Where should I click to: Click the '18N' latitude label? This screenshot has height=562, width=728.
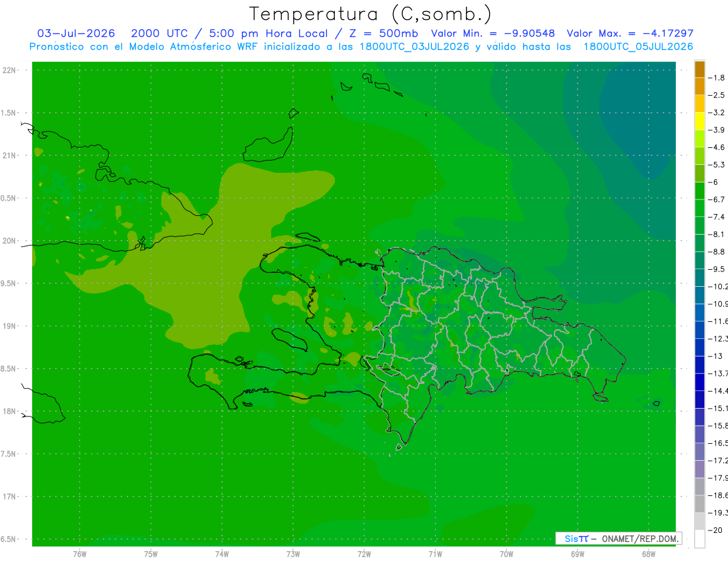click(9, 411)
